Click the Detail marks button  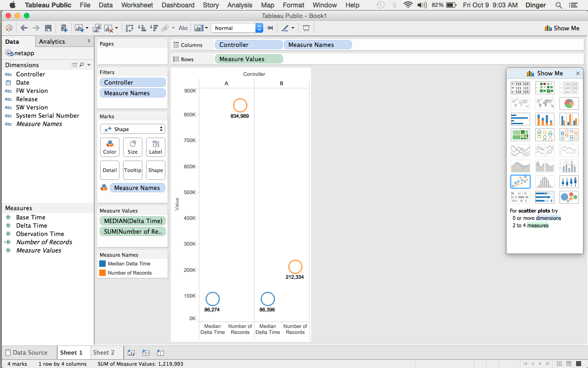[x=110, y=170]
